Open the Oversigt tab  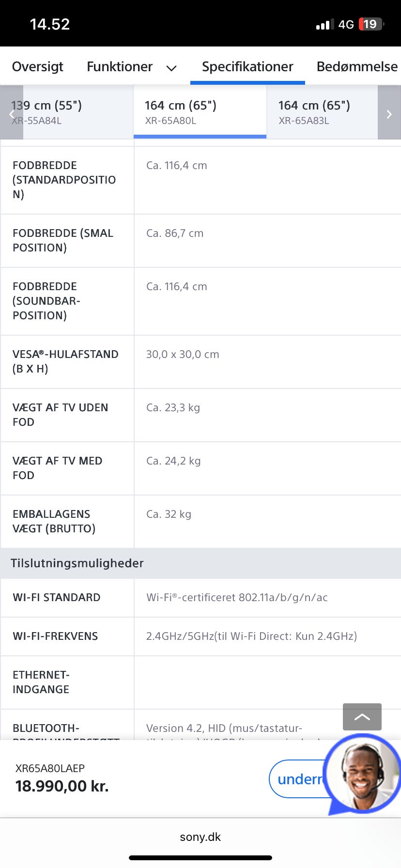pos(37,66)
